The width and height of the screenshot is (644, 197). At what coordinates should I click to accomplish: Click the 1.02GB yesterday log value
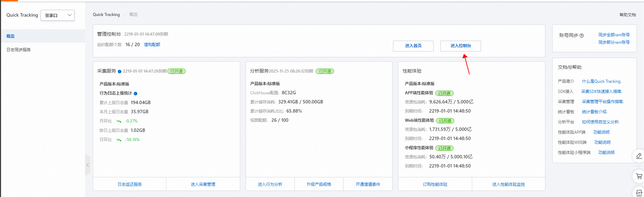pyautogui.click(x=138, y=130)
